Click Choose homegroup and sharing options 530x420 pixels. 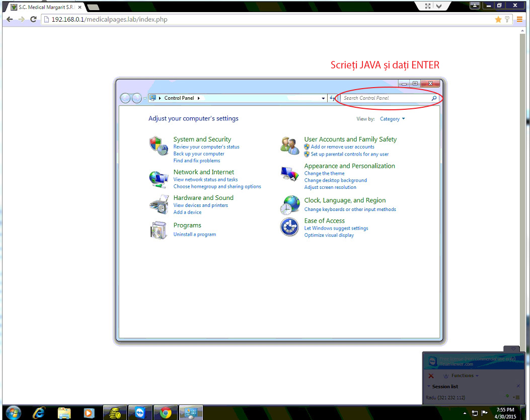217,187
